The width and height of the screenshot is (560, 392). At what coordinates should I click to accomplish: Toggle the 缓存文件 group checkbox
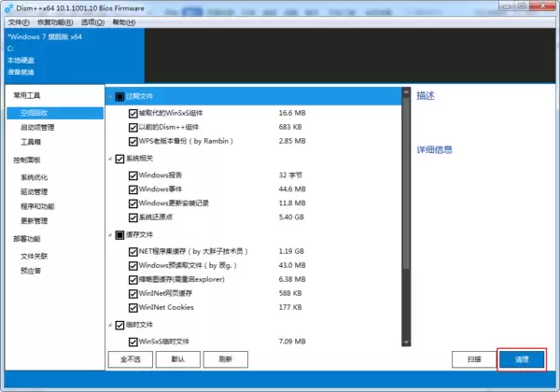119,235
